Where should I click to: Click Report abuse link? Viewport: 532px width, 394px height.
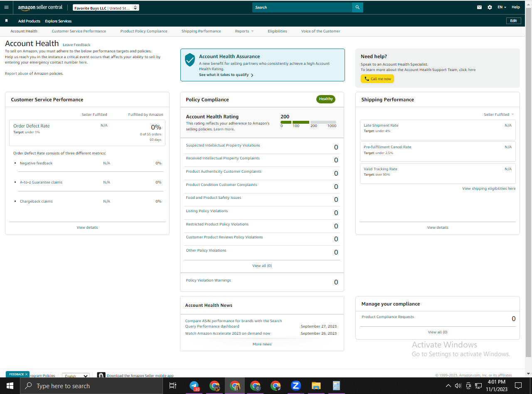coord(17,73)
